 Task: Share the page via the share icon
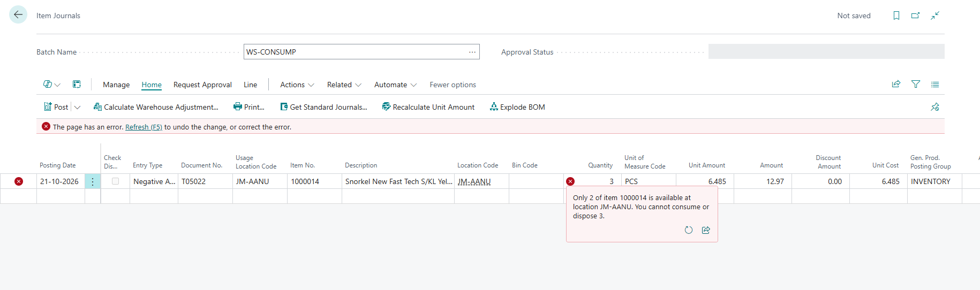[x=896, y=84]
